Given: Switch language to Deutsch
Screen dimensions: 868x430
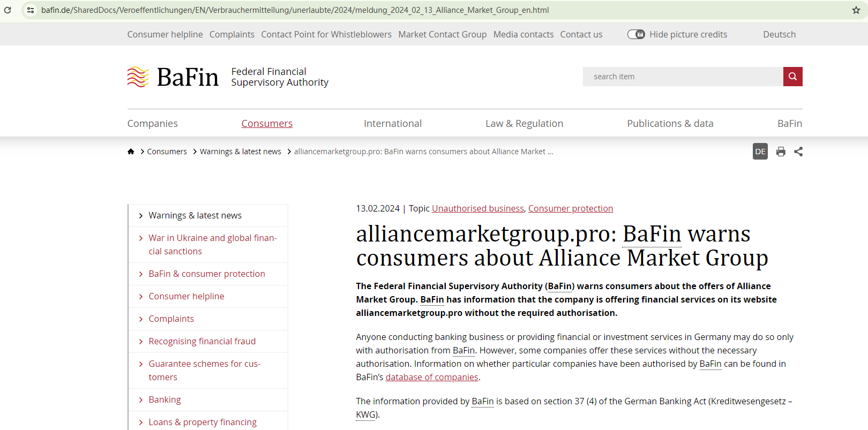Looking at the screenshot, I should click(780, 34).
